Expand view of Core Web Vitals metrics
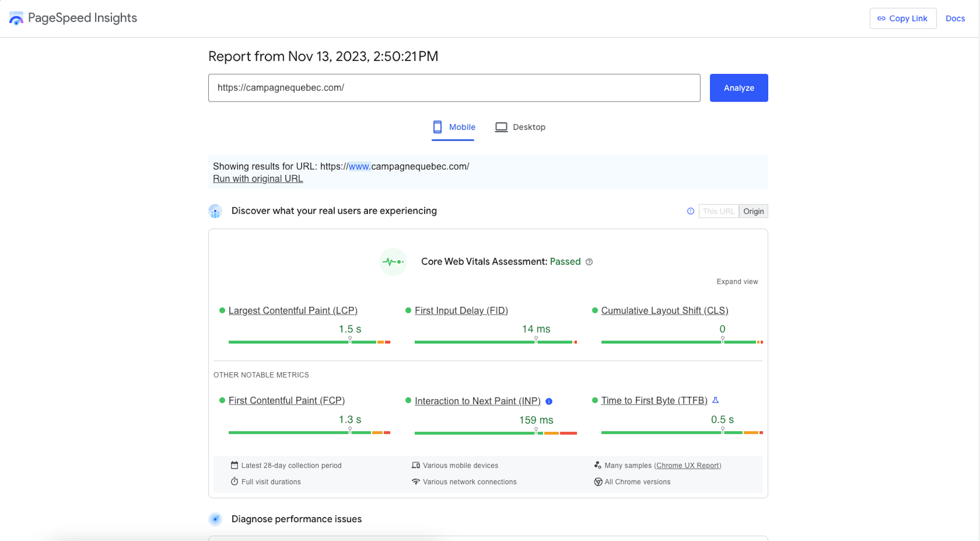The image size is (980, 541). pos(737,282)
